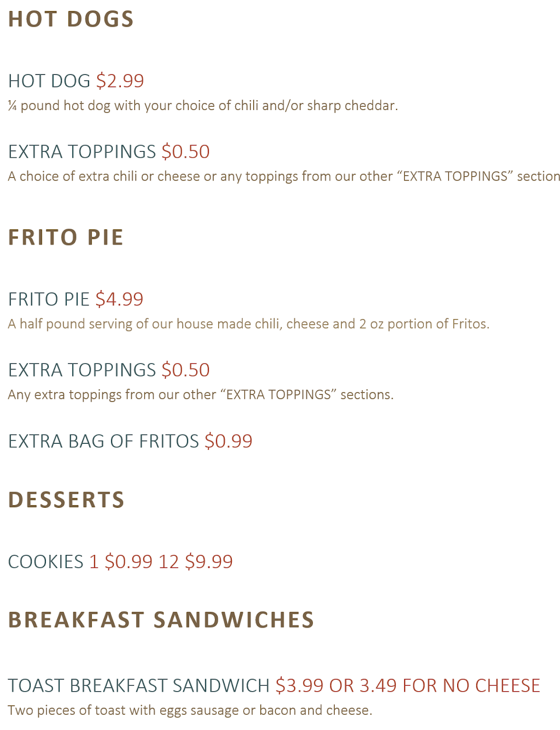Click the quarter pound hot dog description

click(202, 106)
